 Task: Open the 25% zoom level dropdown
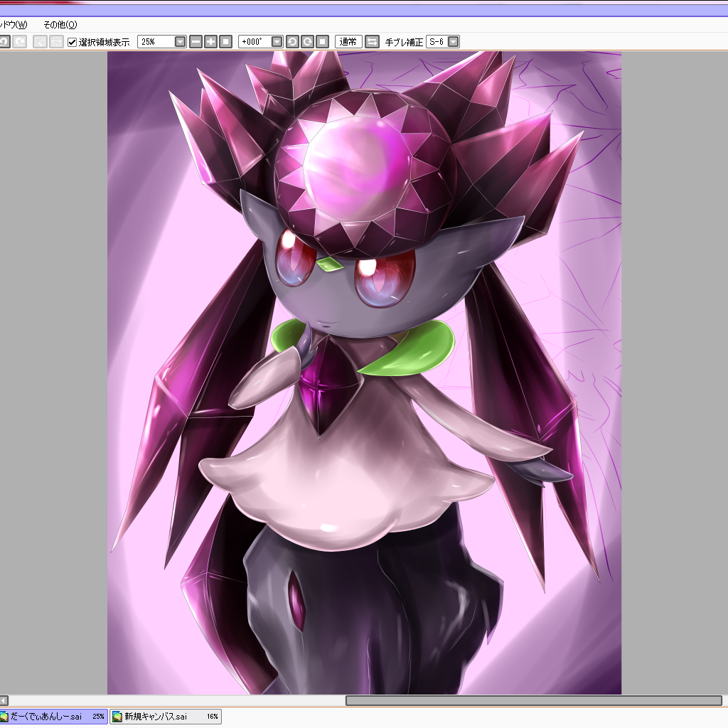click(180, 42)
